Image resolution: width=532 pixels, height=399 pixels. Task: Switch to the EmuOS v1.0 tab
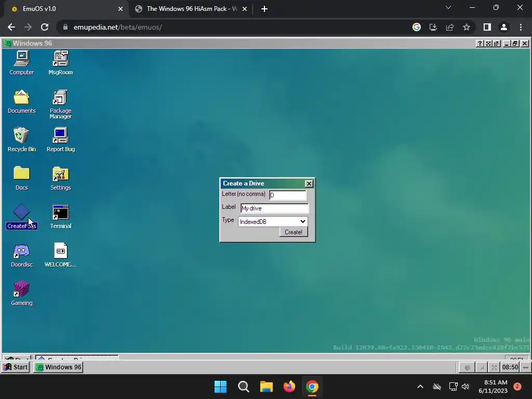point(64,9)
